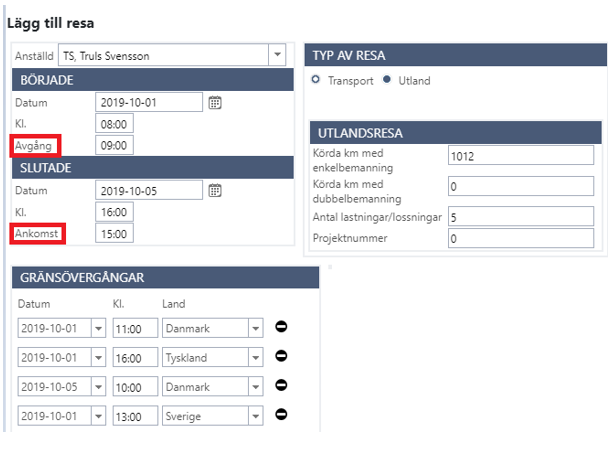Remove the Sverige border crossing row
The height and width of the screenshot is (459, 614).
(281, 413)
